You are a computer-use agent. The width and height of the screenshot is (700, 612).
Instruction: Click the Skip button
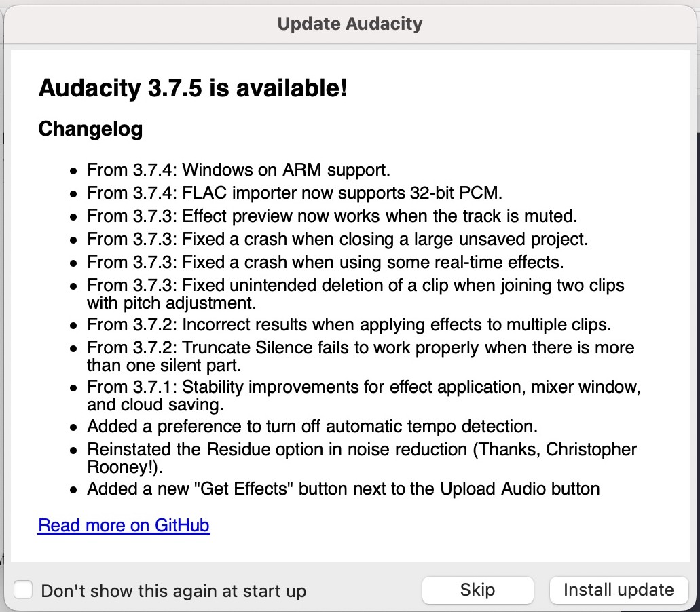(477, 590)
